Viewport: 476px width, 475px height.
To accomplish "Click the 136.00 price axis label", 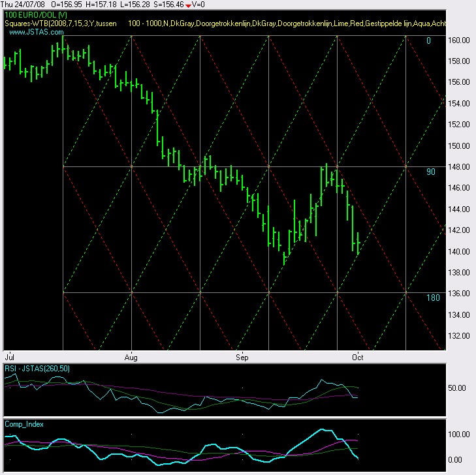I will [460, 294].
